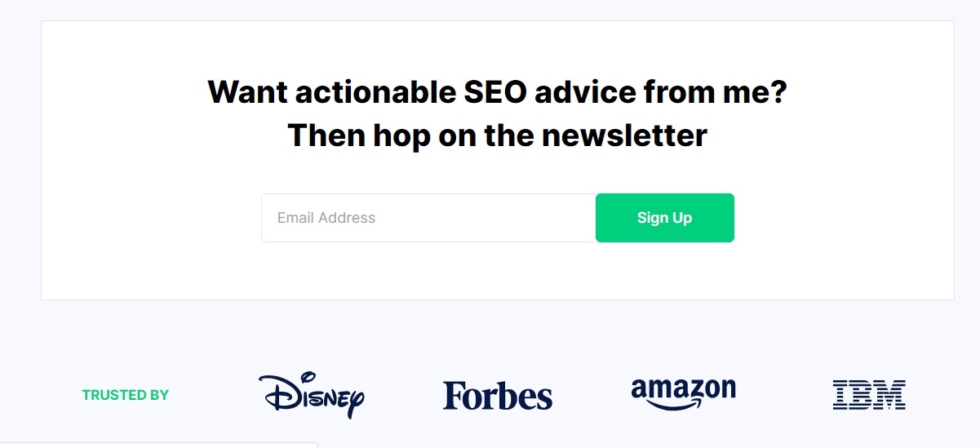Click the letter M in the IBM logo
980x448 pixels.
tap(892, 394)
